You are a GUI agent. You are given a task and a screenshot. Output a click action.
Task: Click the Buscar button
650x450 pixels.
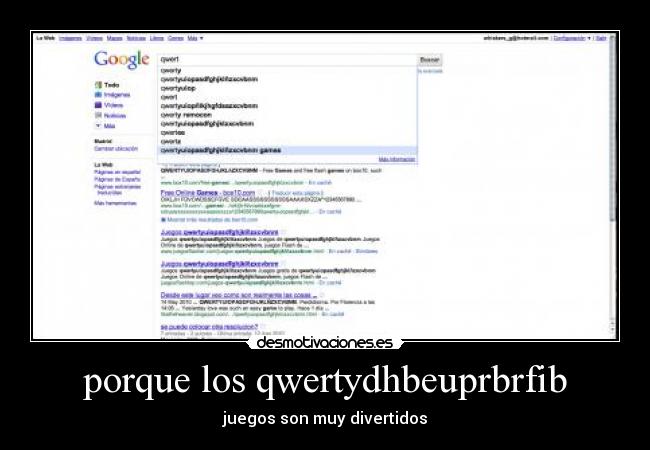pos(429,60)
